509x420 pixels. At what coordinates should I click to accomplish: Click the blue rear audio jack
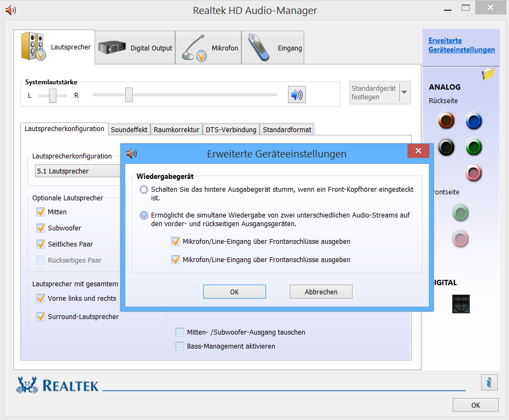474,121
